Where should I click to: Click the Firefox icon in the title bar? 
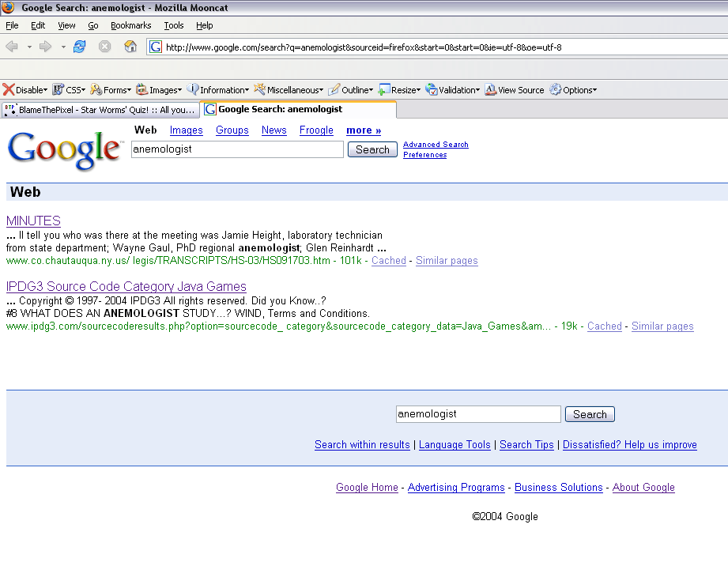tap(8, 7)
